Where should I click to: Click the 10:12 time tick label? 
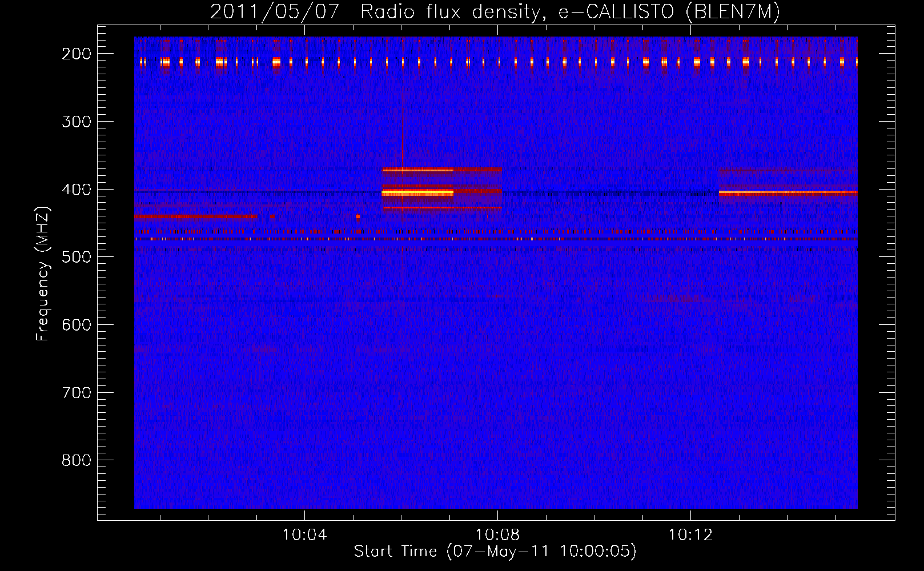pyautogui.click(x=691, y=535)
